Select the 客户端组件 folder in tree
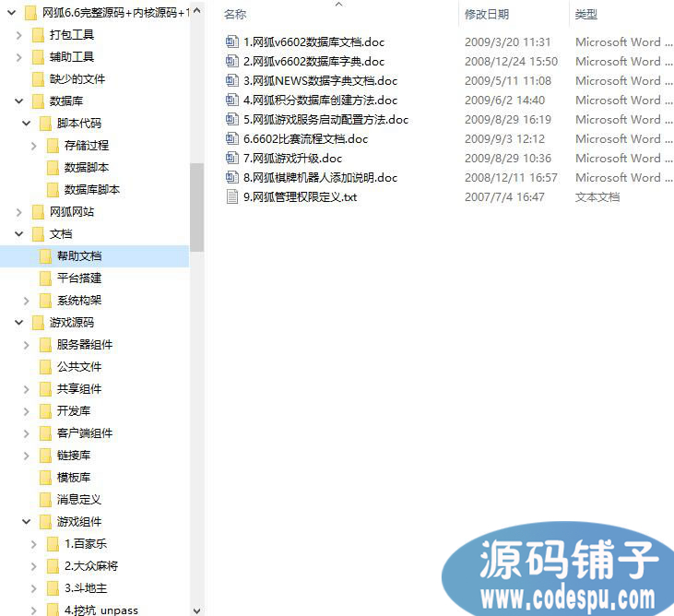 [x=85, y=433]
